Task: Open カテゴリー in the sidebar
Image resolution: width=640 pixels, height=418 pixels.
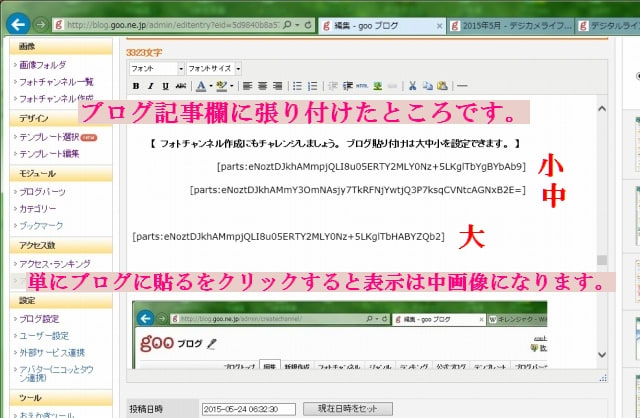Action: click(38, 209)
